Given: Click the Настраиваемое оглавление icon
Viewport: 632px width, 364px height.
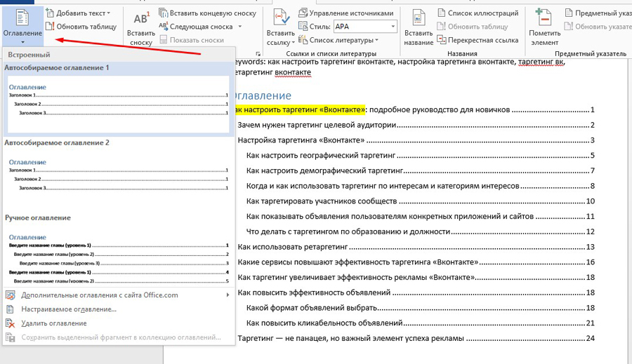Looking at the screenshot, I should point(11,309).
